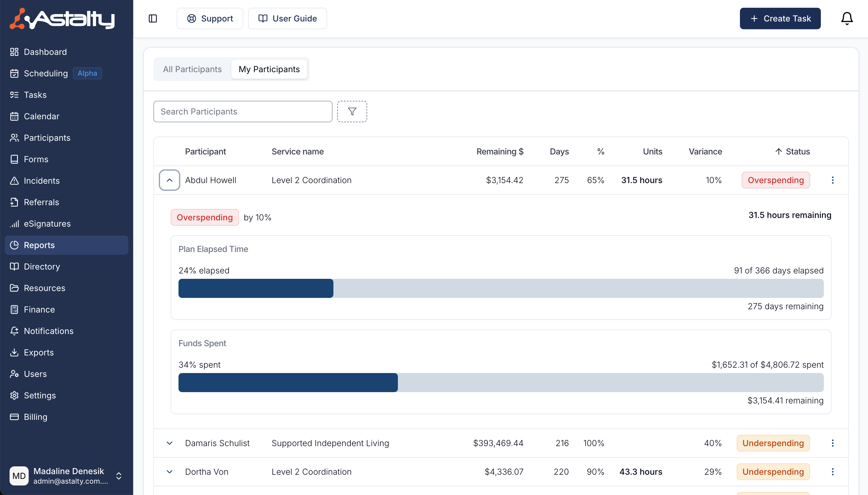Click the Remaining $ column header
The width and height of the screenshot is (868, 495).
[x=500, y=151]
